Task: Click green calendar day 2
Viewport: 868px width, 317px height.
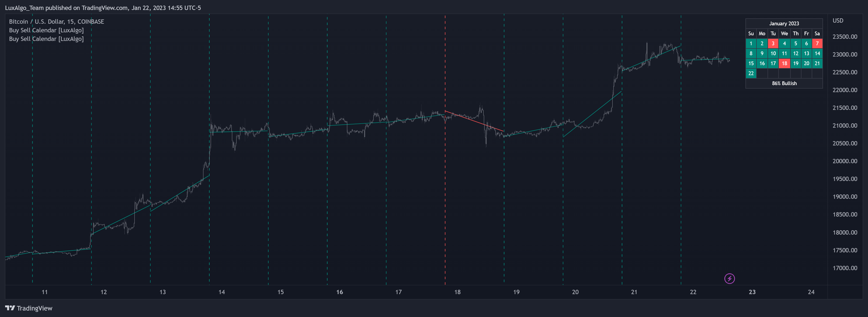Action: tap(762, 43)
